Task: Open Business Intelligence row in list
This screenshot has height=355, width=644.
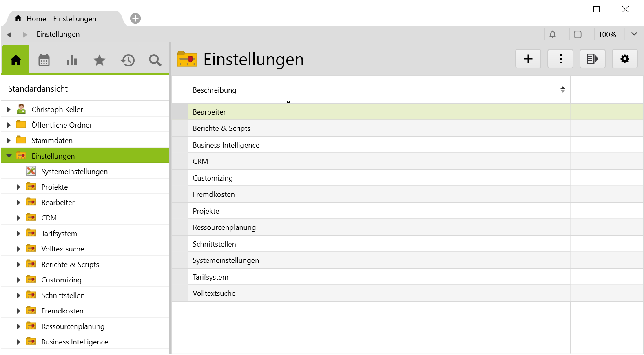Action: coord(226,145)
